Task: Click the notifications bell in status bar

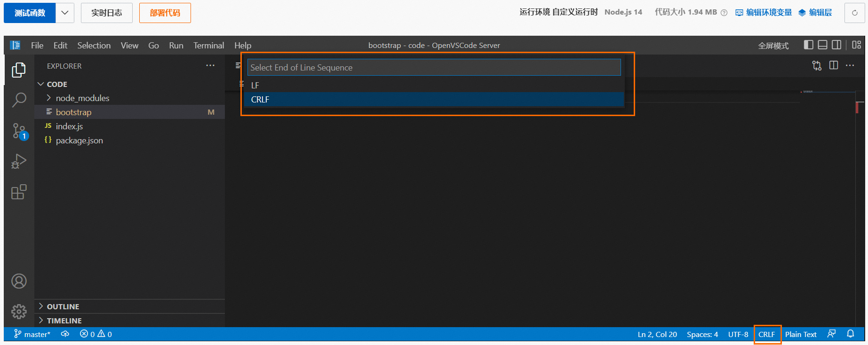Action: 851,334
